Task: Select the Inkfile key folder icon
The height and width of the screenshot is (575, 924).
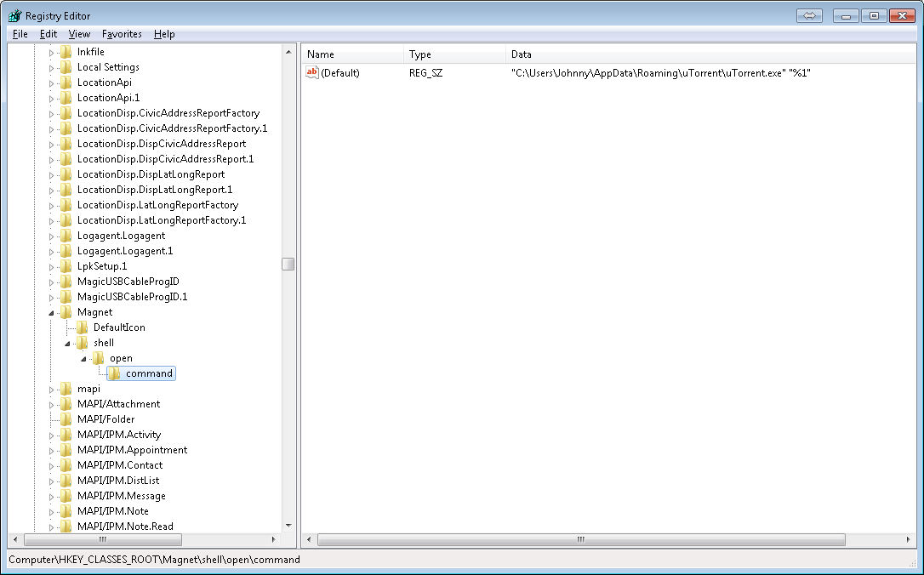Action: 66,51
